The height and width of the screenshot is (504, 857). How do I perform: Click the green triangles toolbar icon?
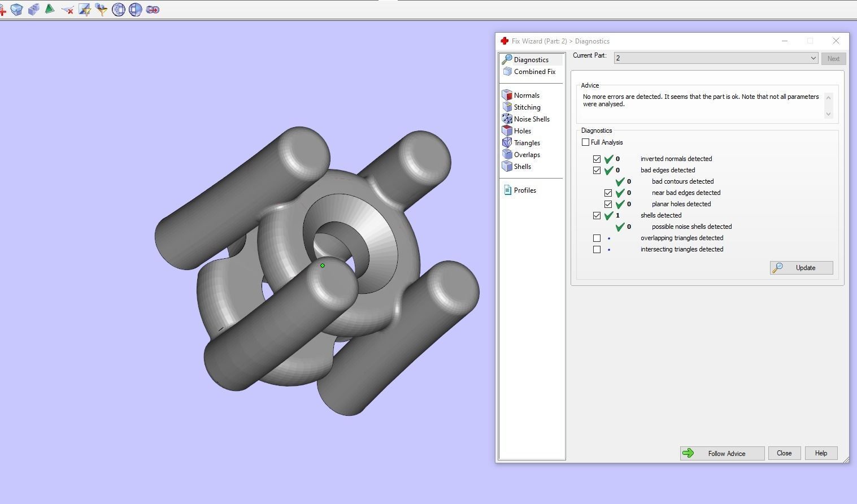tap(50, 10)
